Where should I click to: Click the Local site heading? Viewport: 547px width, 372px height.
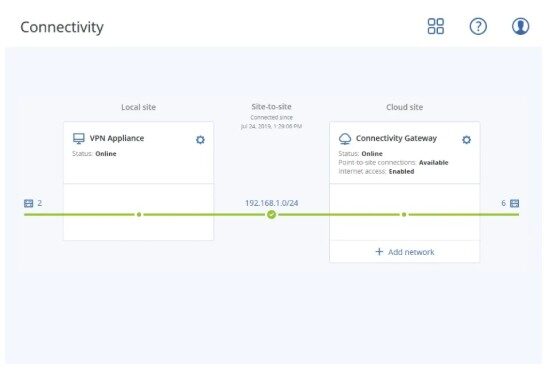(138, 107)
